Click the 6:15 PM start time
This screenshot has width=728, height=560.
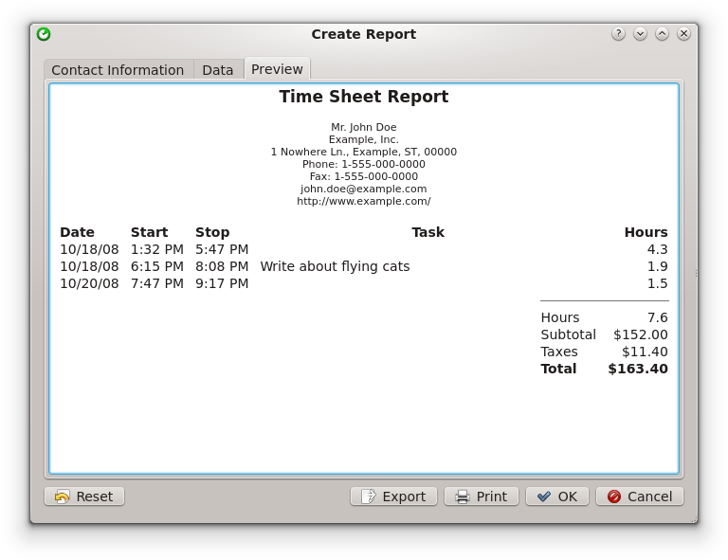[x=157, y=266]
